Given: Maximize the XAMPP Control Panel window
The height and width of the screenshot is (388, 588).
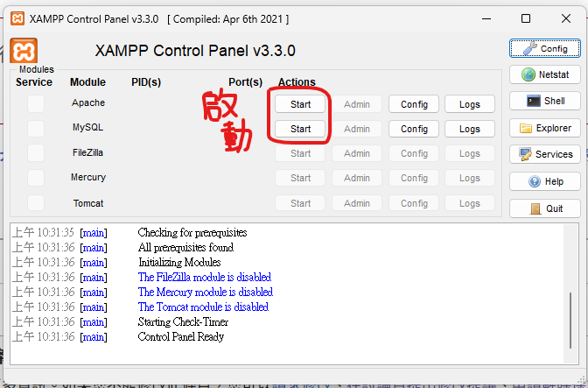Looking at the screenshot, I should [x=526, y=18].
